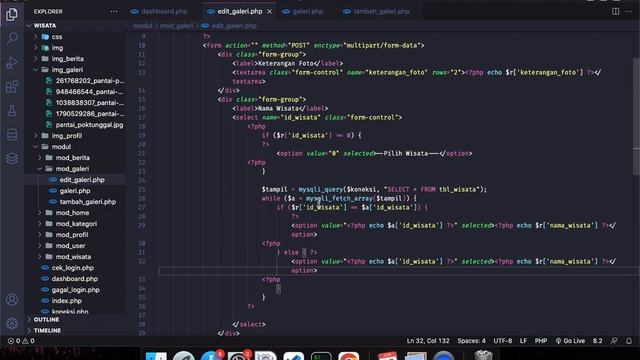Open notifications bell in status bar
The width and height of the screenshot is (640, 360).
(x=629, y=341)
